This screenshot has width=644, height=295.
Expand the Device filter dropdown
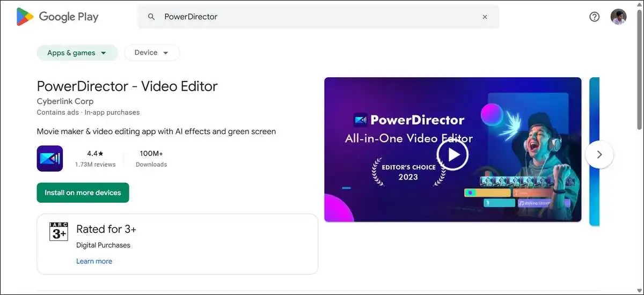[152, 53]
